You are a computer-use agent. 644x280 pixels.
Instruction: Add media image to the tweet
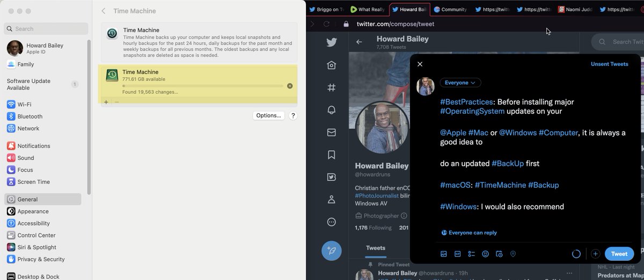tap(444, 254)
